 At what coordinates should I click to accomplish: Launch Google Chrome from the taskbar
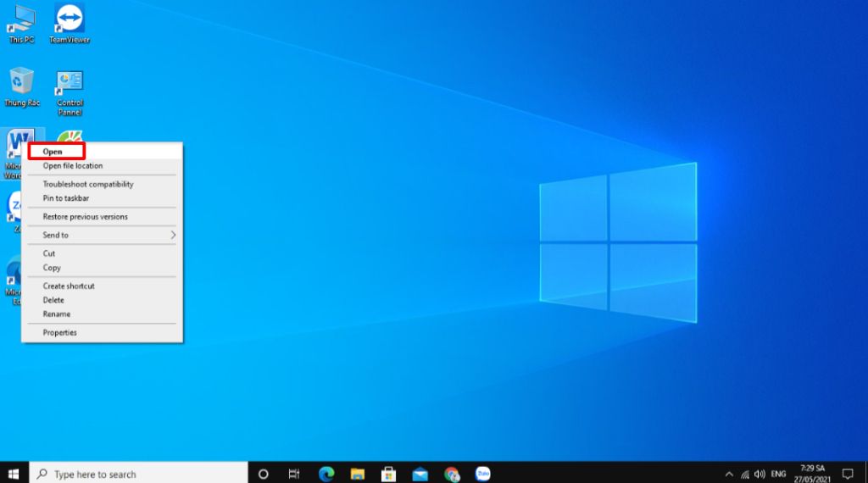tap(452, 474)
